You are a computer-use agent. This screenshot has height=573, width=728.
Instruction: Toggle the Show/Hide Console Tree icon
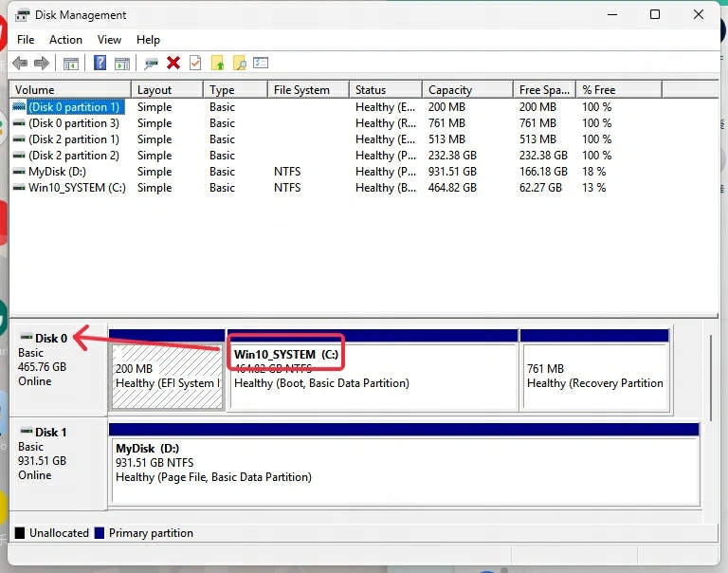[70, 64]
